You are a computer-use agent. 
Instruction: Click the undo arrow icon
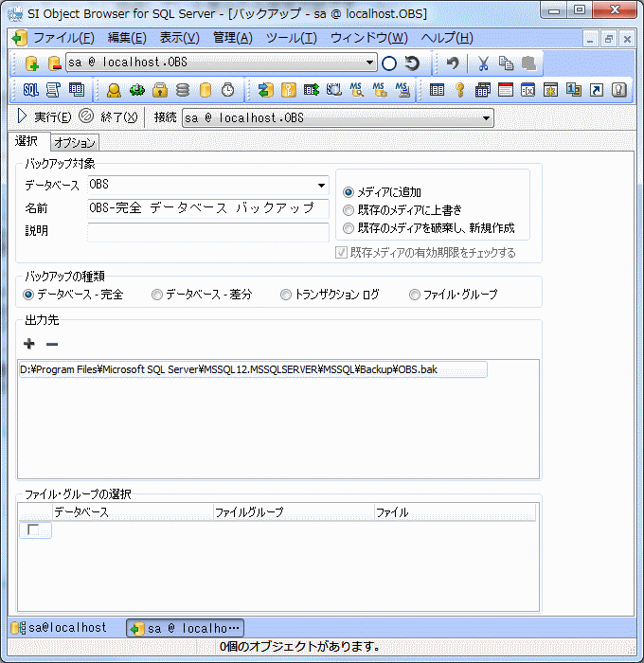click(x=453, y=63)
